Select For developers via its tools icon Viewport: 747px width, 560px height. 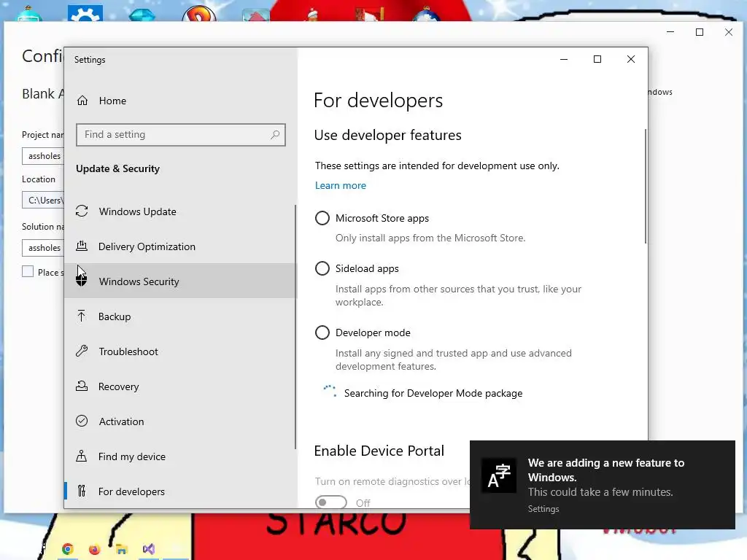point(82,491)
